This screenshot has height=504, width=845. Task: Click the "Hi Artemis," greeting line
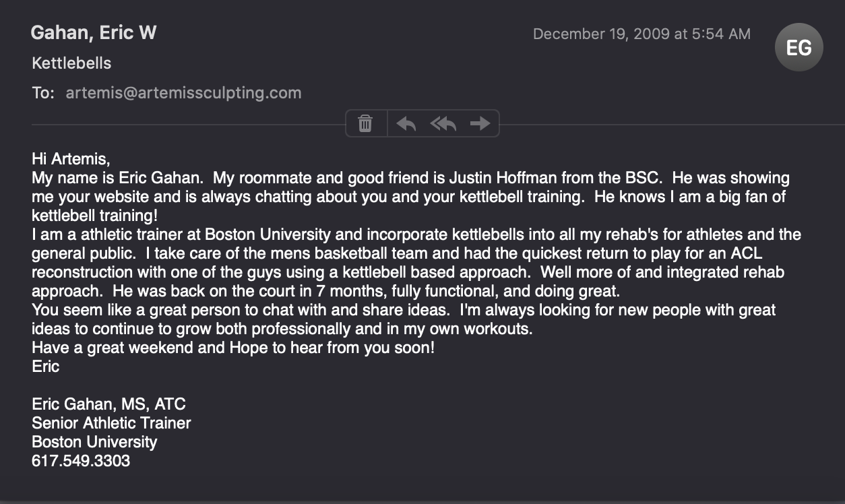coord(71,159)
